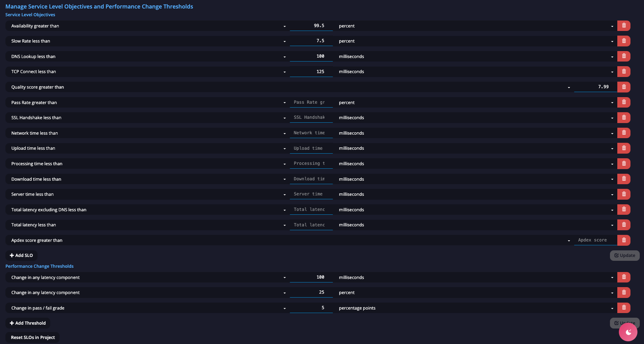
Task: Open the Change in pass / fail grade selector
Action: click(x=147, y=308)
